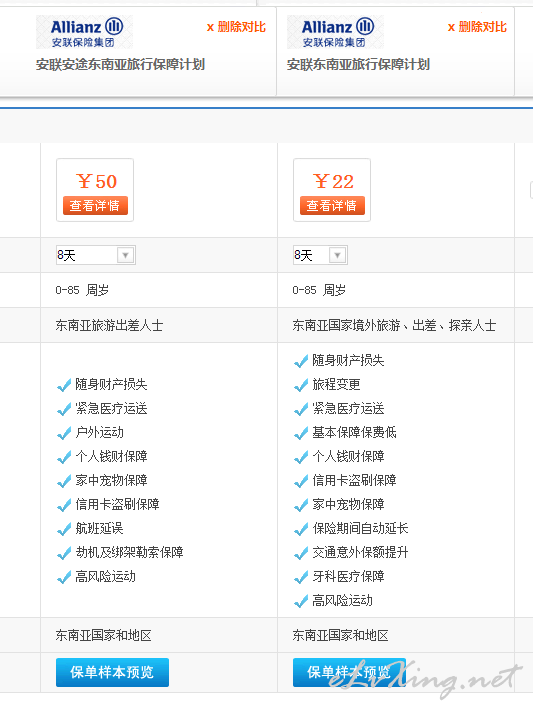Click checkmark beside 户外运动
Screen dimensions: 533x712
coord(64,433)
